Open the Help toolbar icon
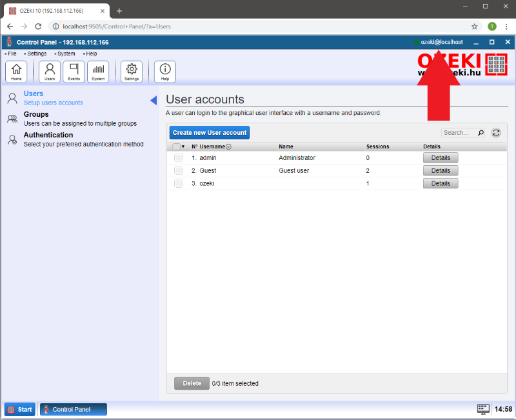516x420 pixels. (165, 71)
